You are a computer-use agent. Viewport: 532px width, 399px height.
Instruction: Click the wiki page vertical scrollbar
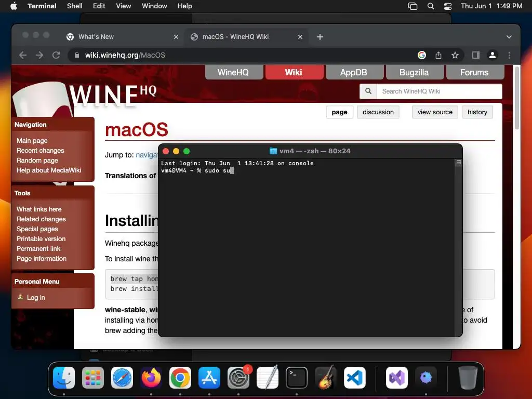(516, 98)
